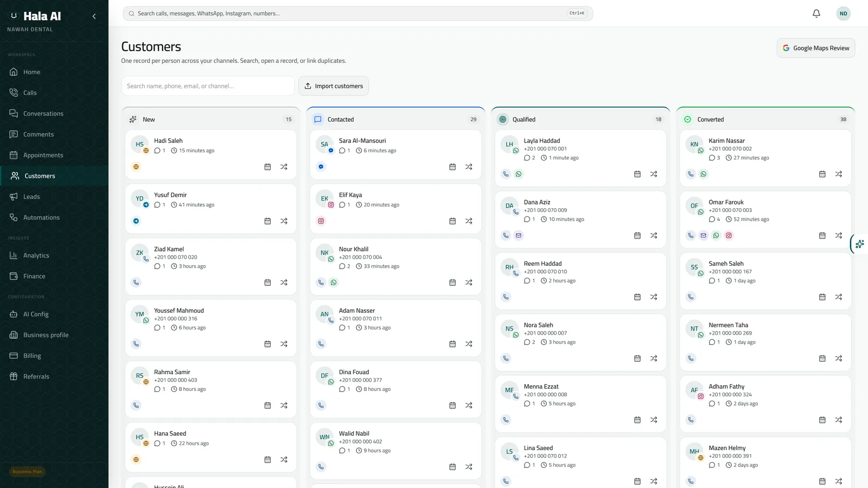Viewport: 868px width, 488px height.
Task: Open Analytics in the sidebar
Action: click(x=54, y=255)
